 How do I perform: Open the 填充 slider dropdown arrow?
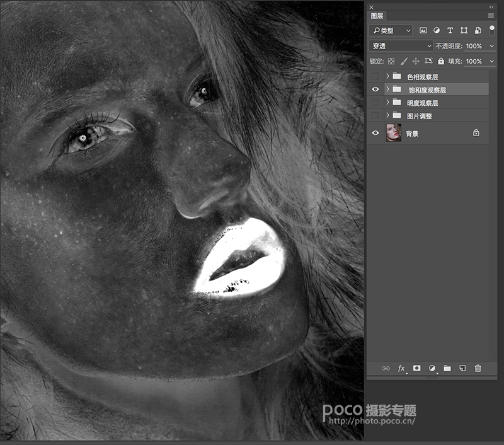pos(491,61)
